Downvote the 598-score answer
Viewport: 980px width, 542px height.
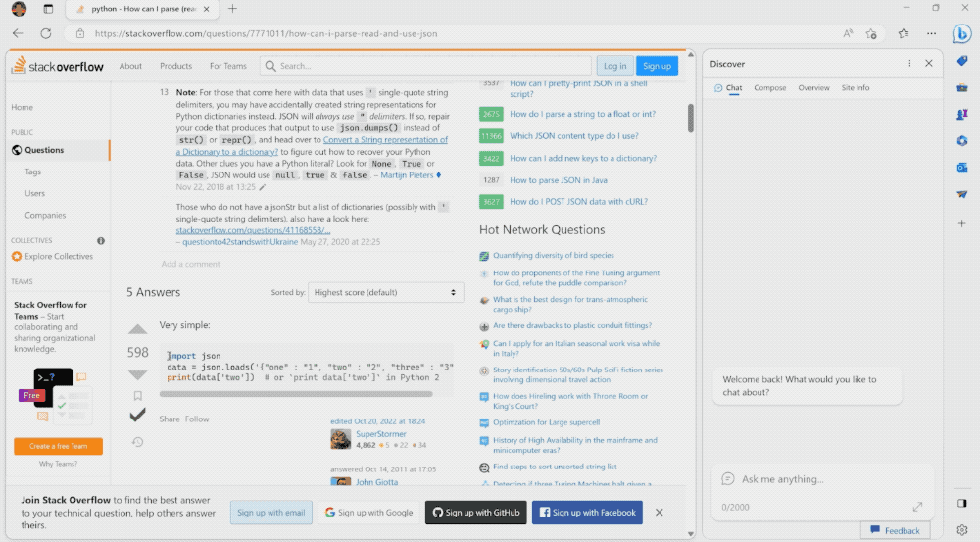pyautogui.click(x=137, y=375)
